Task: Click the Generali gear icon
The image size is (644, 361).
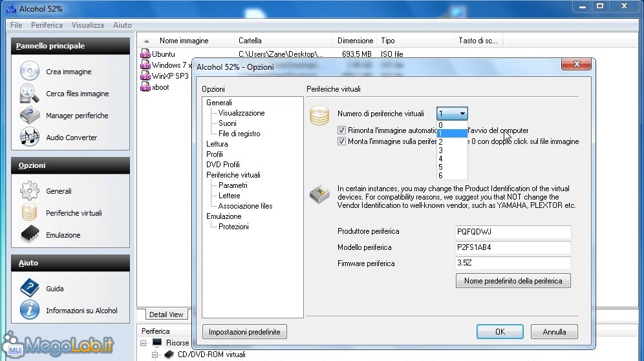Action: [30, 191]
